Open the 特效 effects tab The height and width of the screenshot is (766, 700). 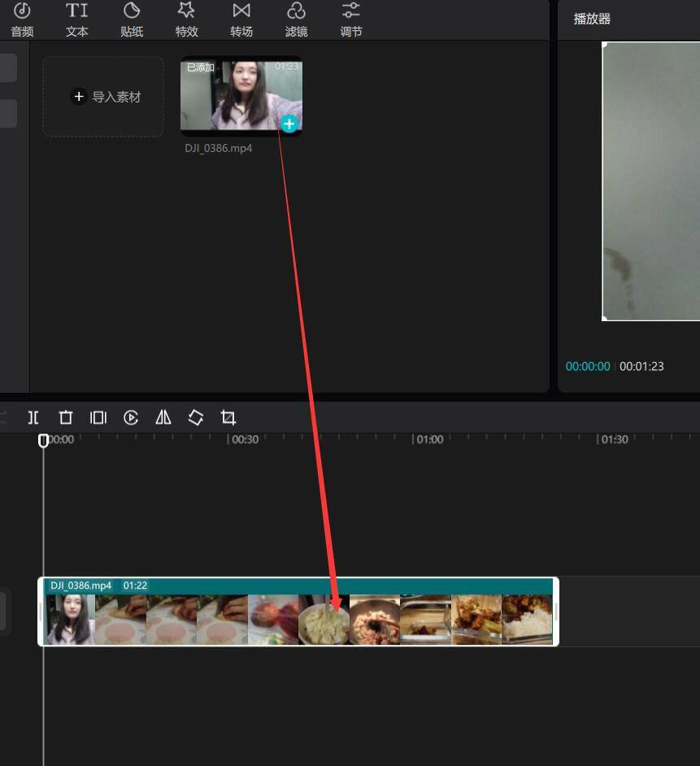click(187, 20)
